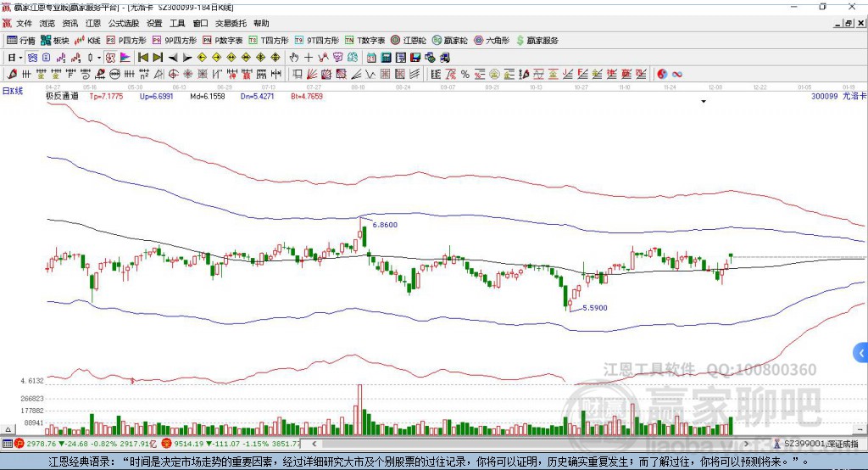This screenshot has height=470, width=868.
Task: Open the 工具 menu
Action: pyautogui.click(x=177, y=23)
